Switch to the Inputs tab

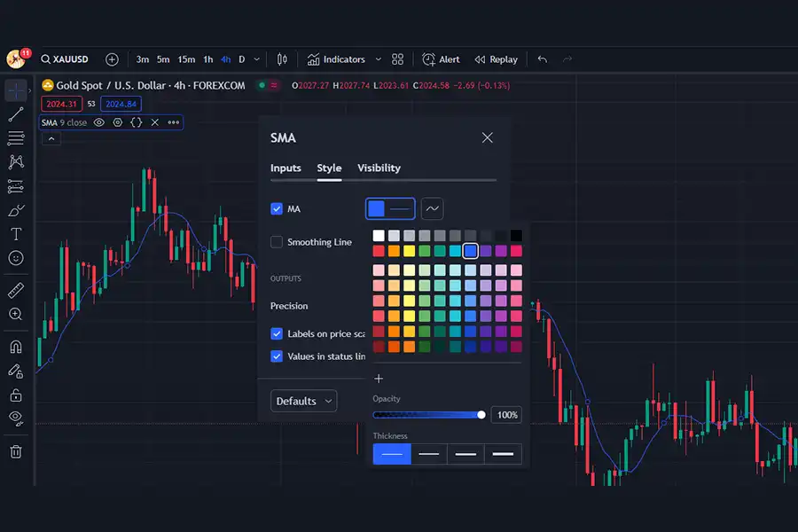(x=286, y=168)
